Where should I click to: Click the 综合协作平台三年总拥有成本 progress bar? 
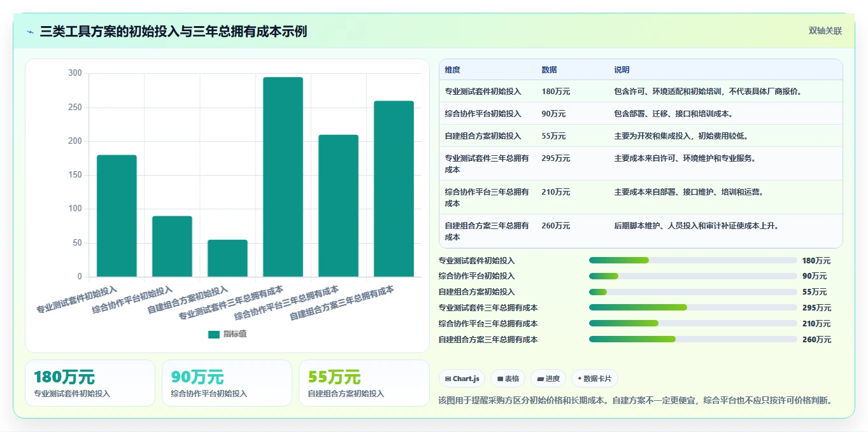[693, 323]
